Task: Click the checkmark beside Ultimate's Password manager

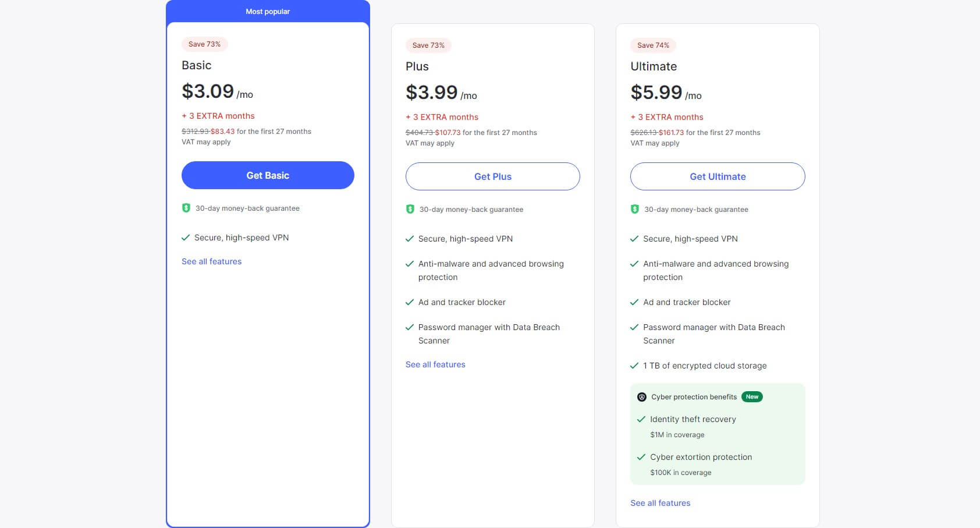Action: pyautogui.click(x=634, y=327)
